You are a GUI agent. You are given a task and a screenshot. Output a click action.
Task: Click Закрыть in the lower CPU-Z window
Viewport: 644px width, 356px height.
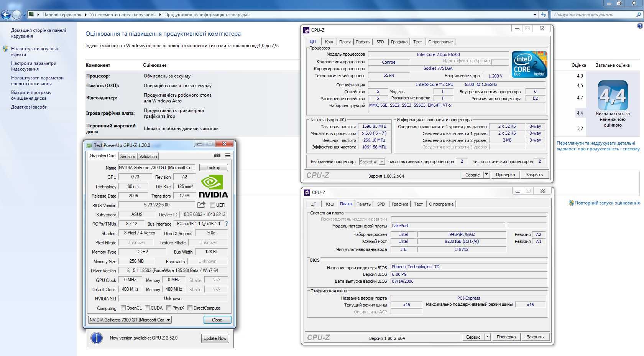(535, 337)
